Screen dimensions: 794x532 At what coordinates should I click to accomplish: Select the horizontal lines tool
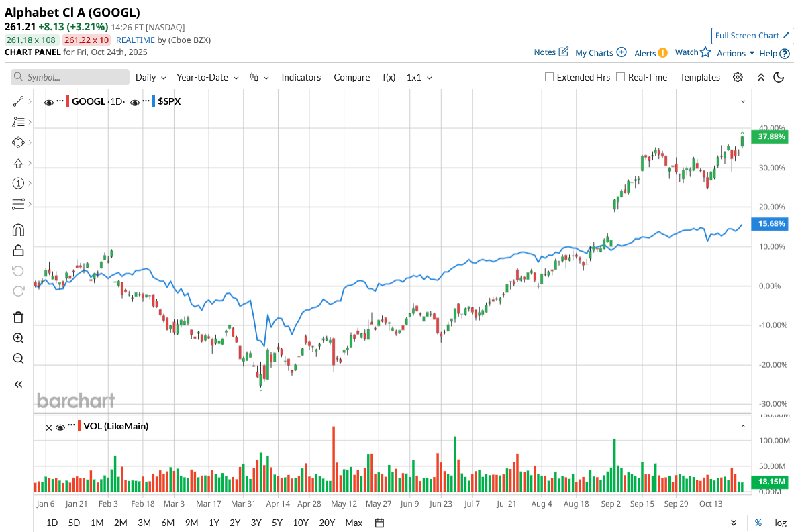click(x=18, y=203)
